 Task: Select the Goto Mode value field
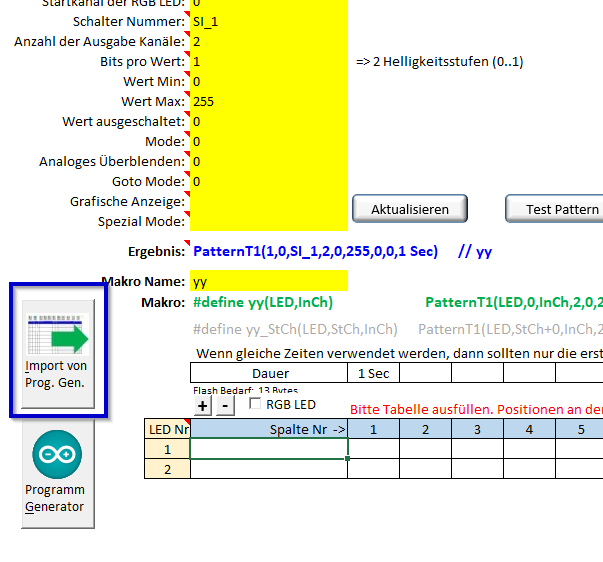(x=268, y=181)
